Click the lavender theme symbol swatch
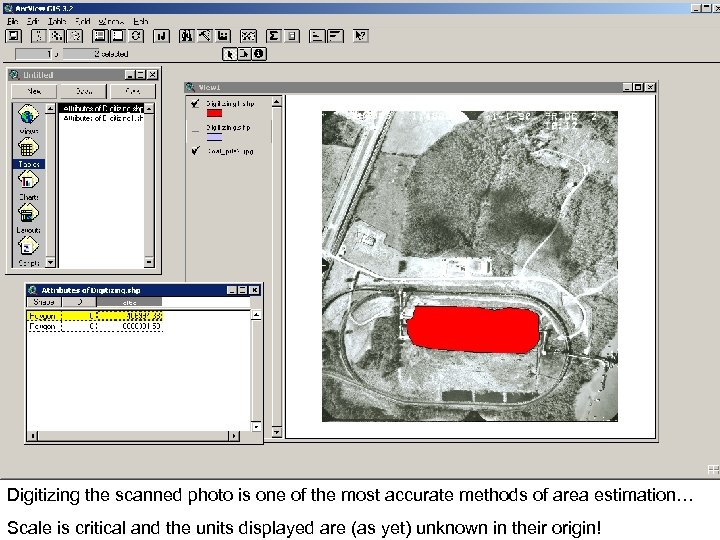Image resolution: width=720 pixels, height=540 pixels. (x=214, y=137)
